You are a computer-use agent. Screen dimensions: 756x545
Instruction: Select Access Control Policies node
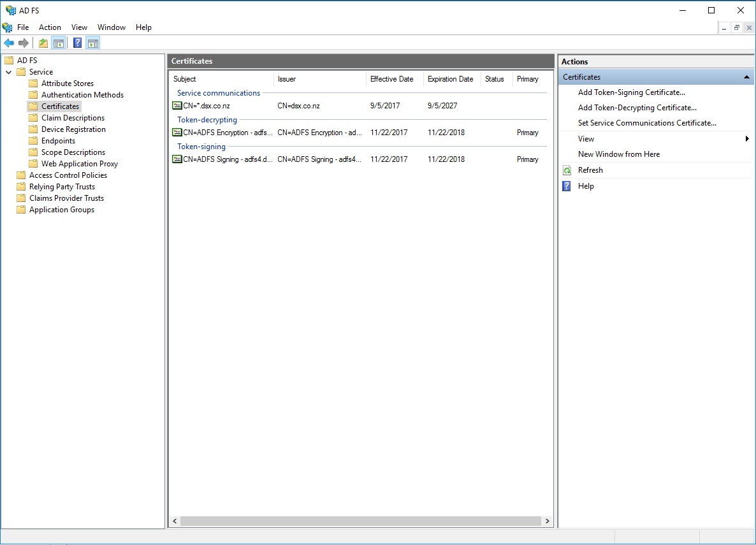68,175
